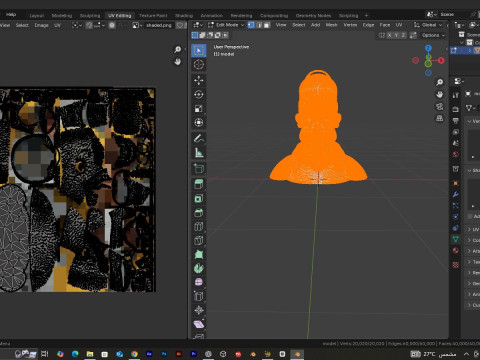Activate the 3D Cursor tool
The height and width of the screenshot is (360, 480).
[199, 65]
